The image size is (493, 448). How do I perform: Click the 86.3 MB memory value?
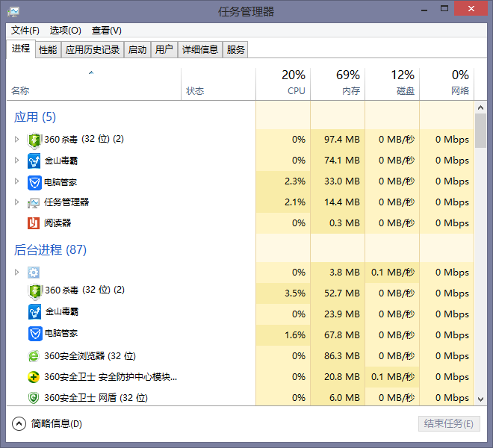342,356
